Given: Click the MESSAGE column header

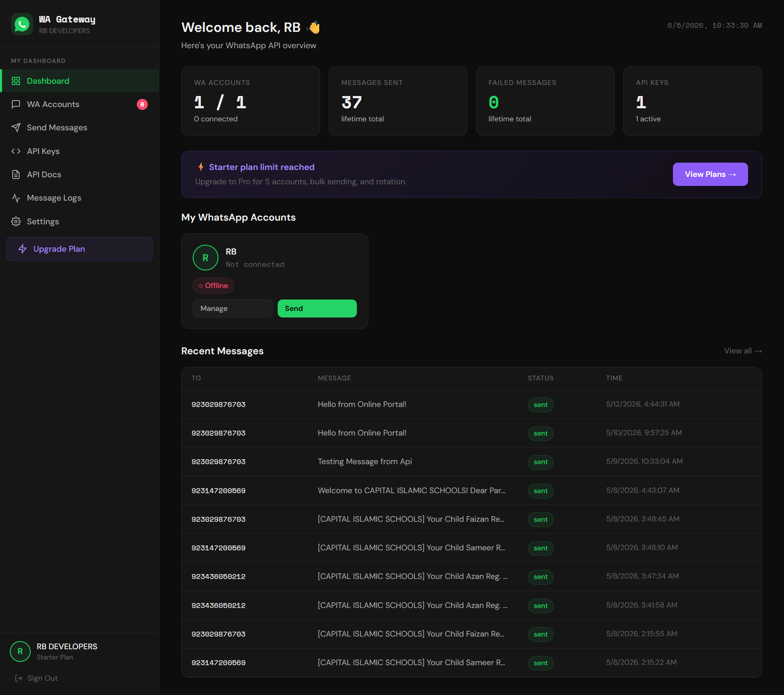Looking at the screenshot, I should (334, 378).
